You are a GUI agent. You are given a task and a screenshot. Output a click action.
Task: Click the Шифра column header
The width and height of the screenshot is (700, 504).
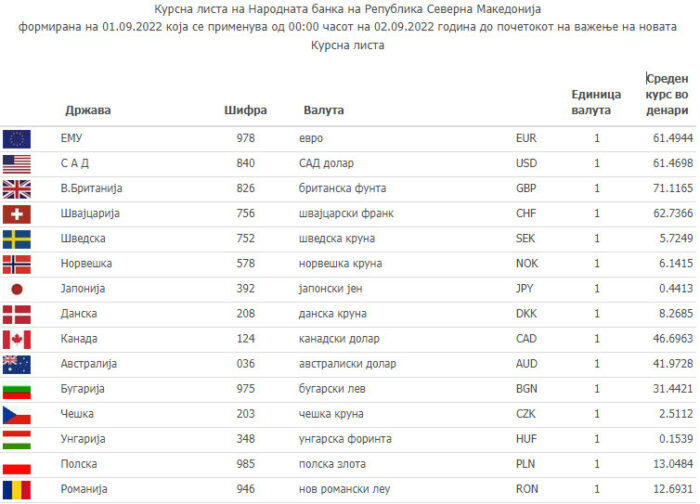coord(245,110)
